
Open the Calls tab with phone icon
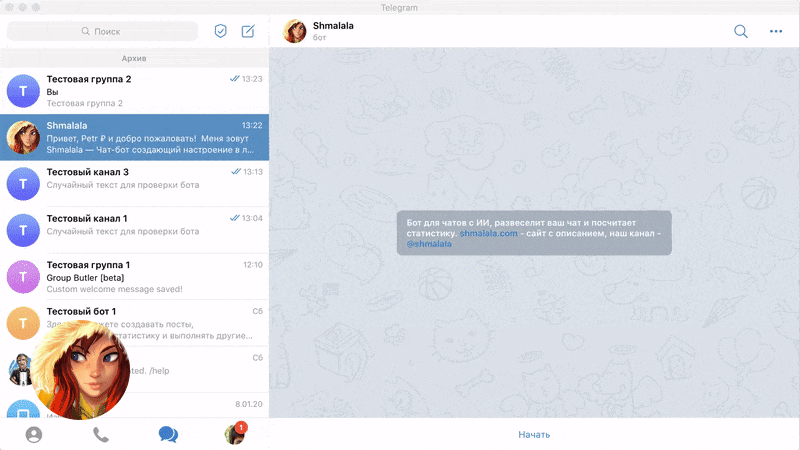pyautogui.click(x=101, y=435)
